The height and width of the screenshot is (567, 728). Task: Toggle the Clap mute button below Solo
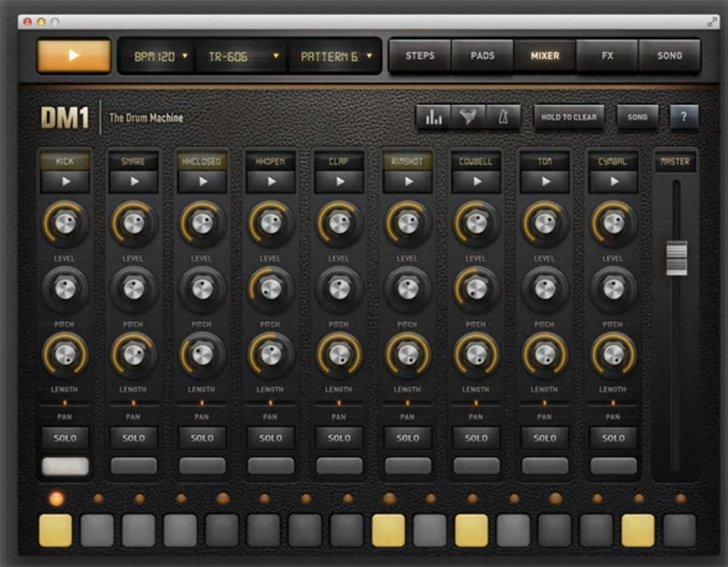click(x=340, y=466)
